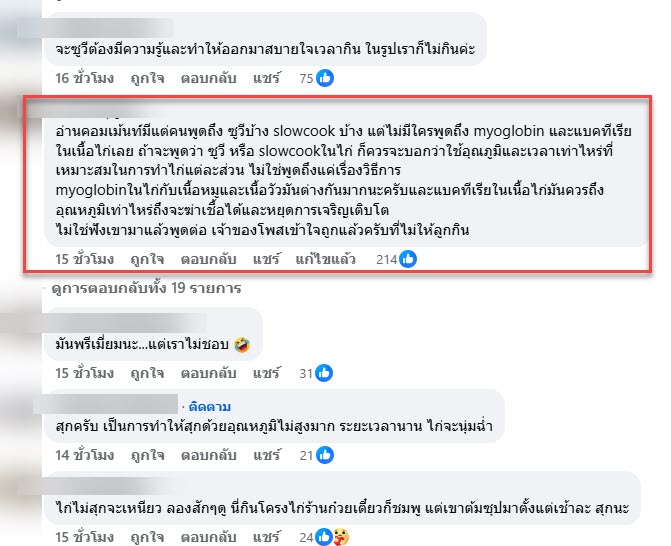Click แชร์ under the myoglobin comment
The height and width of the screenshot is (546, 671).
click(x=266, y=259)
